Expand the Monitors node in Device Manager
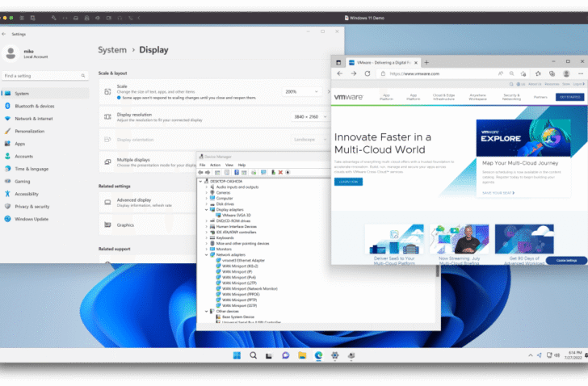This screenshot has height=386, width=588. 206,249
